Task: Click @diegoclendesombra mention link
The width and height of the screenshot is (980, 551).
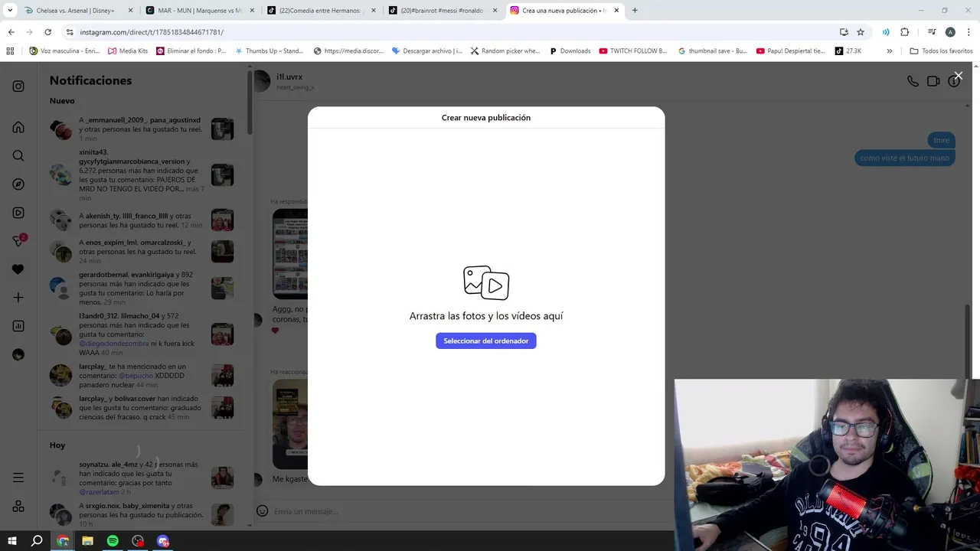Action: pos(113,344)
